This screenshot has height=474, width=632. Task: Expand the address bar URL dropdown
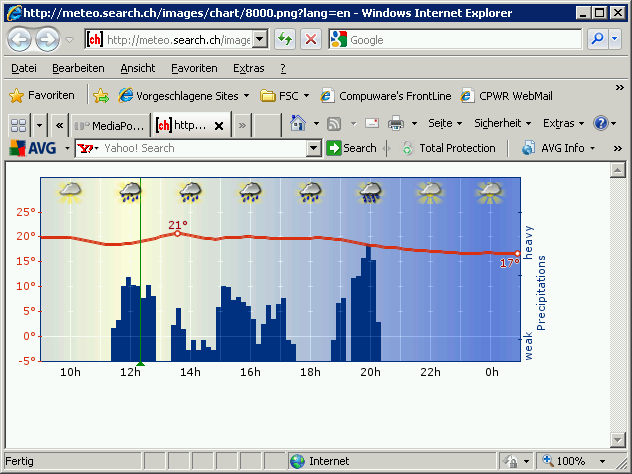pos(260,40)
